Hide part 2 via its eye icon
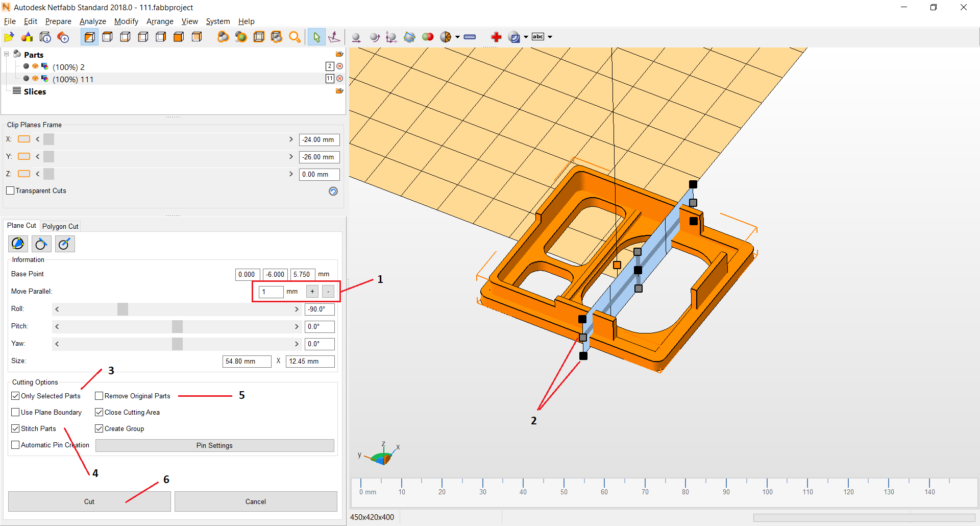Image resolution: width=980 pixels, height=526 pixels. pos(35,66)
